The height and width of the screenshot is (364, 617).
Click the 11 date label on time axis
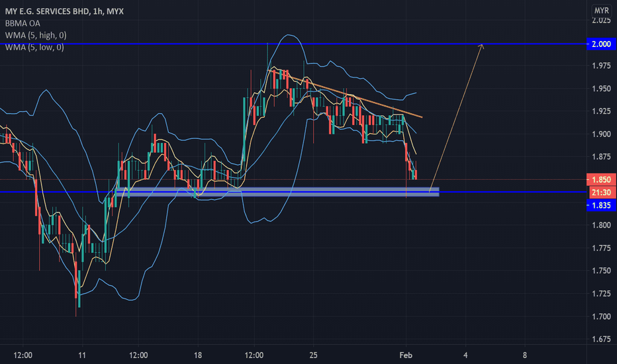[82, 355]
